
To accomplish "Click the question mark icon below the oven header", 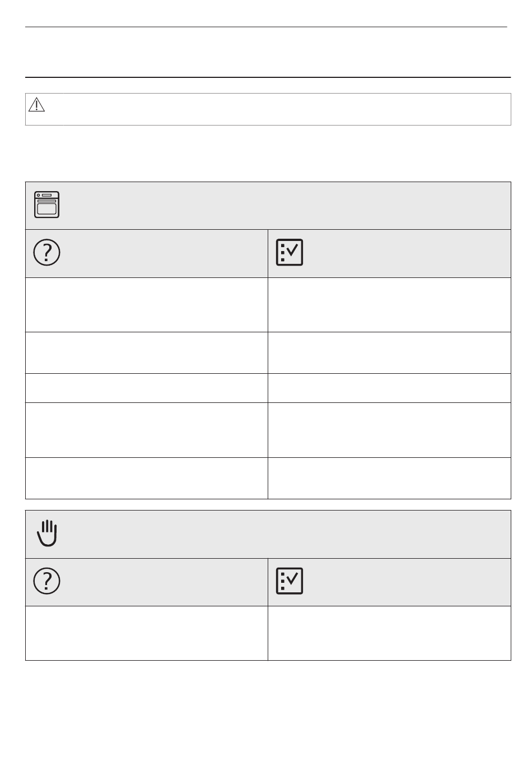I will click(47, 253).
